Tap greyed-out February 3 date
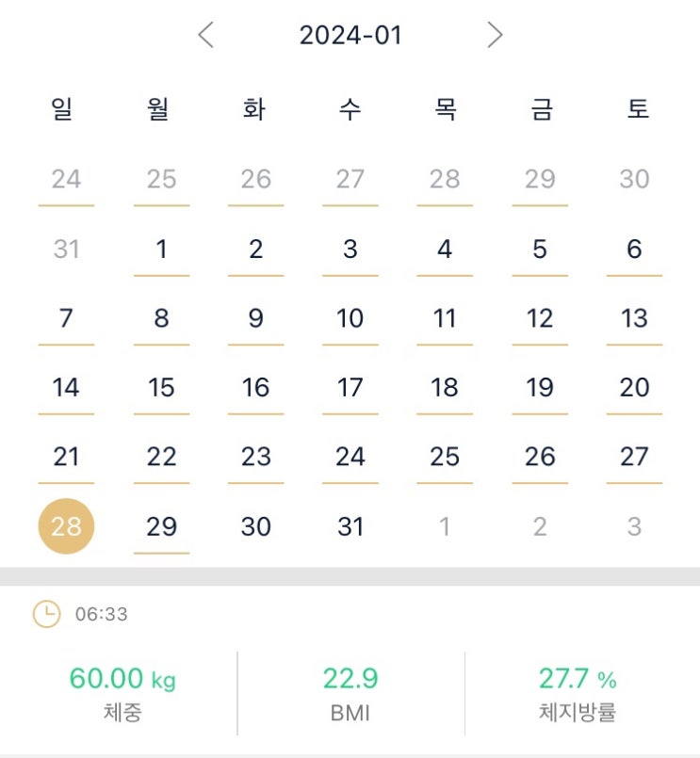 coord(634,526)
